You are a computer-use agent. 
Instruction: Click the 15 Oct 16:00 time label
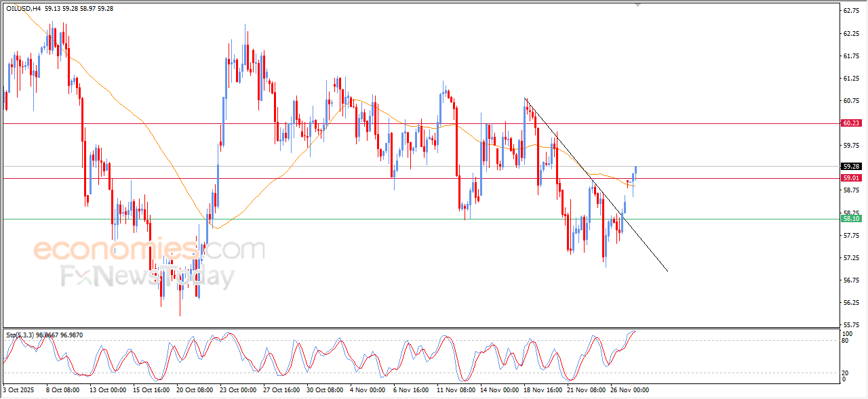[x=152, y=390]
